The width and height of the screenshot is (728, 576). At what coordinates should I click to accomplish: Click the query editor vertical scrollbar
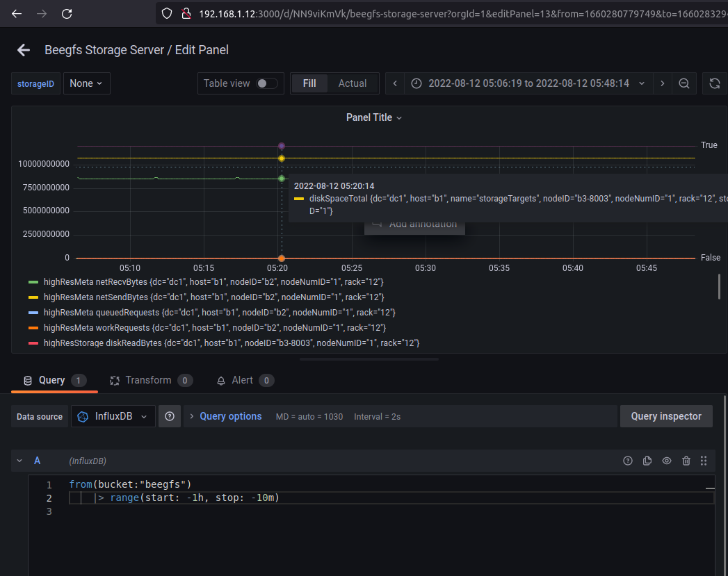[725, 486]
